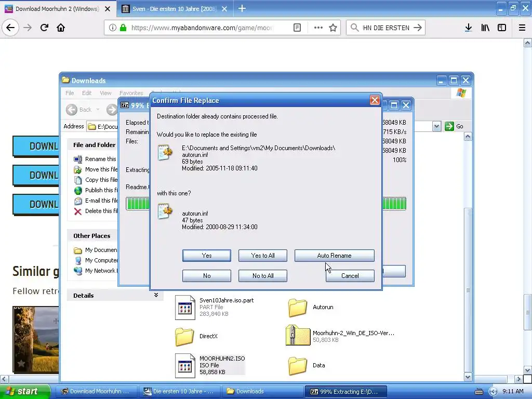Switch to Downloads taskbar item
Image resolution: width=532 pixels, height=399 pixels.
(x=263, y=391)
